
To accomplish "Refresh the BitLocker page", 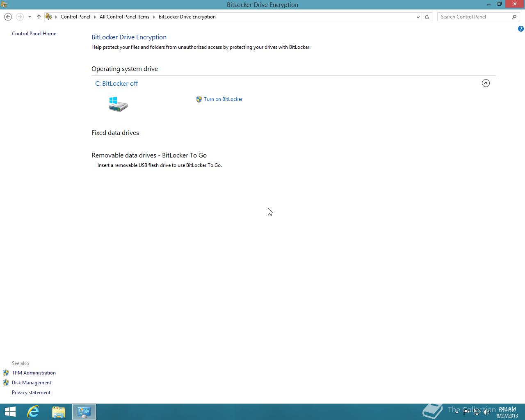I will pos(427,17).
